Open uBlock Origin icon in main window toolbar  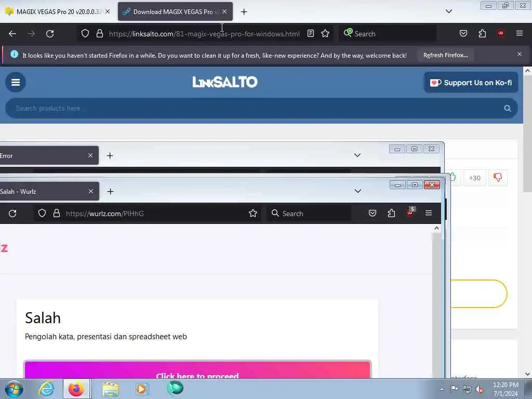pos(501,33)
